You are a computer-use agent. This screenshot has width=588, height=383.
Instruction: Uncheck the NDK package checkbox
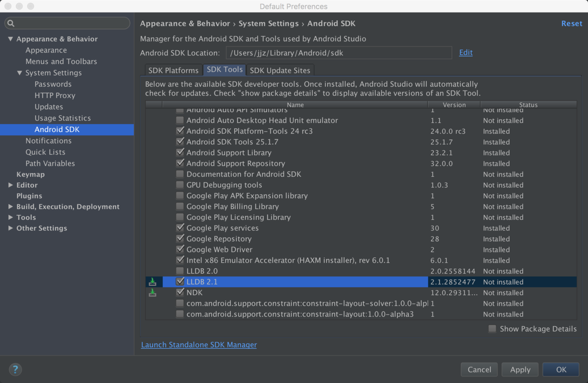pos(180,292)
